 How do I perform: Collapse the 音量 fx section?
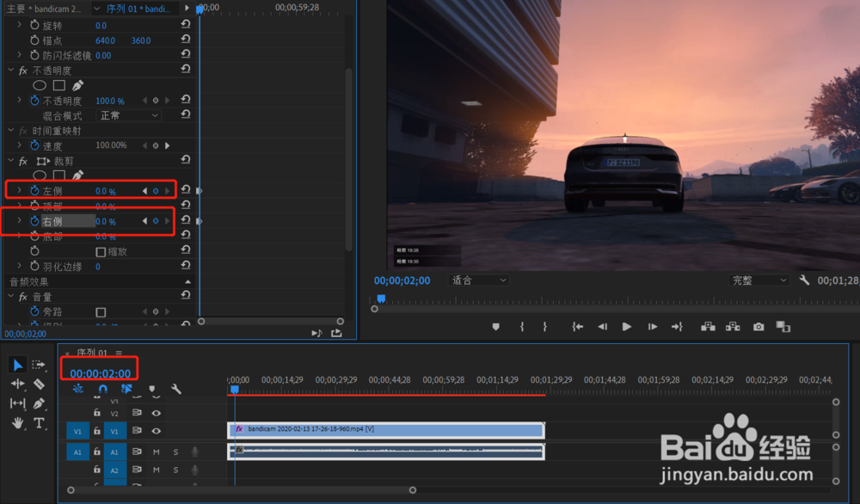[10, 296]
